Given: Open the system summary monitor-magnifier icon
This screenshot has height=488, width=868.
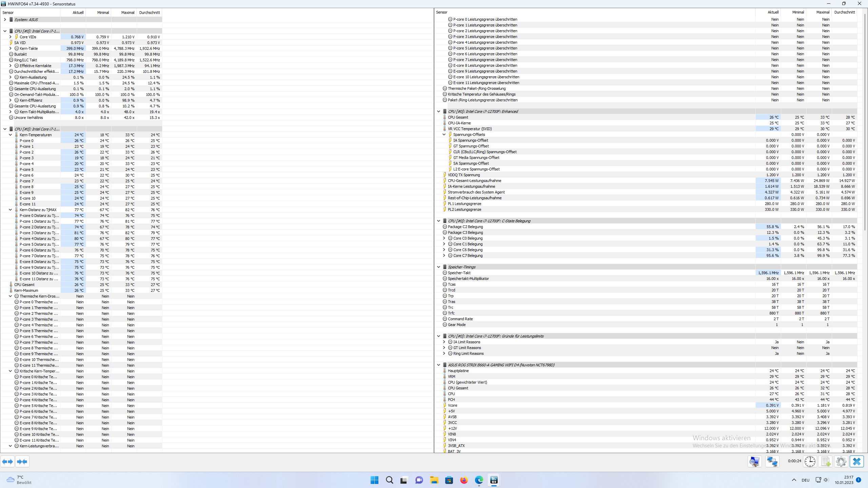Looking at the screenshot, I should pos(754,462).
